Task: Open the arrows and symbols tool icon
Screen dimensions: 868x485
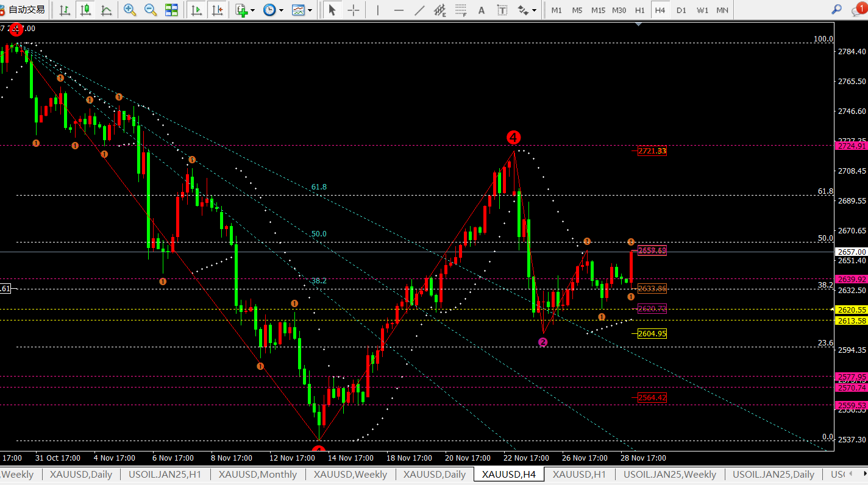Action: pos(522,10)
